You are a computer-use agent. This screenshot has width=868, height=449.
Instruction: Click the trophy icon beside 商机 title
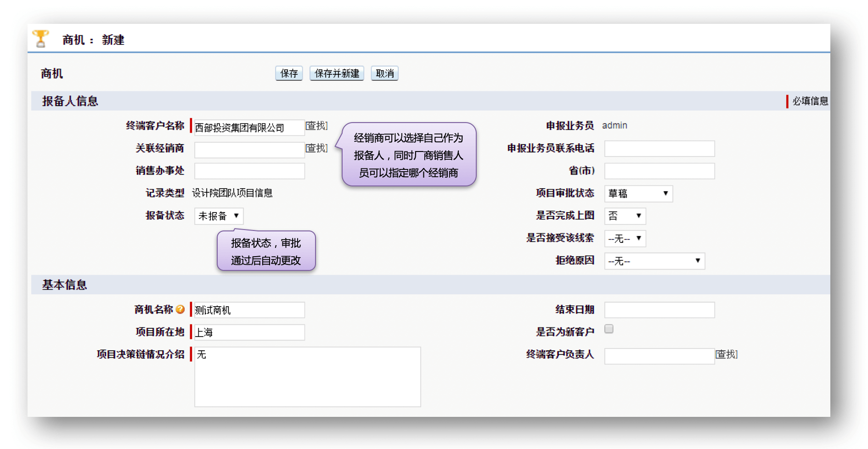[x=40, y=39]
